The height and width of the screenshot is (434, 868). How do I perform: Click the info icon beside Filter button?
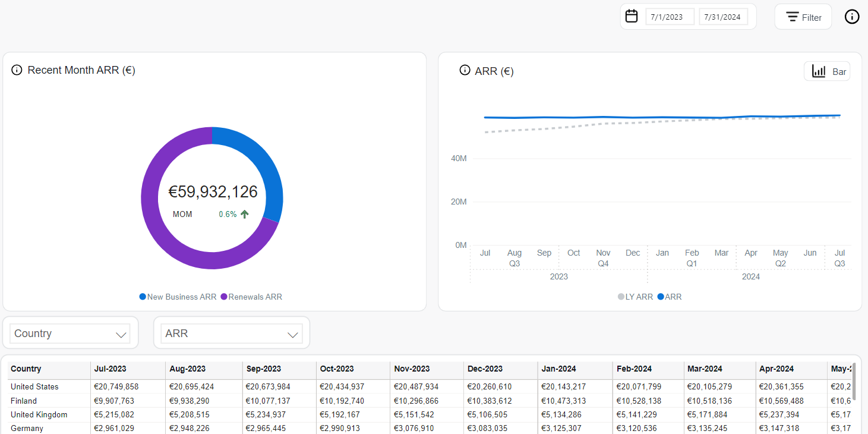tap(852, 17)
